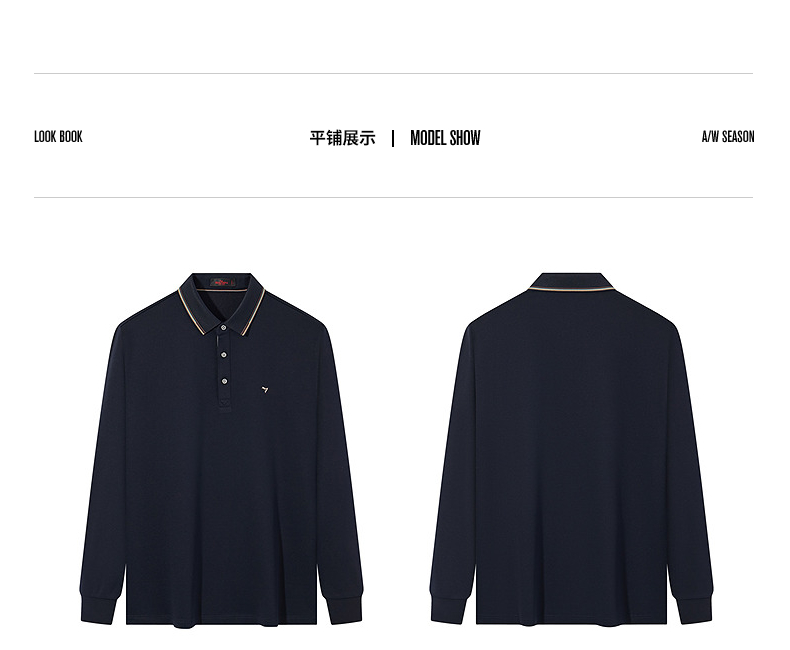
Task: Click the embroidered chest logo on front shirt
Action: 265,389
